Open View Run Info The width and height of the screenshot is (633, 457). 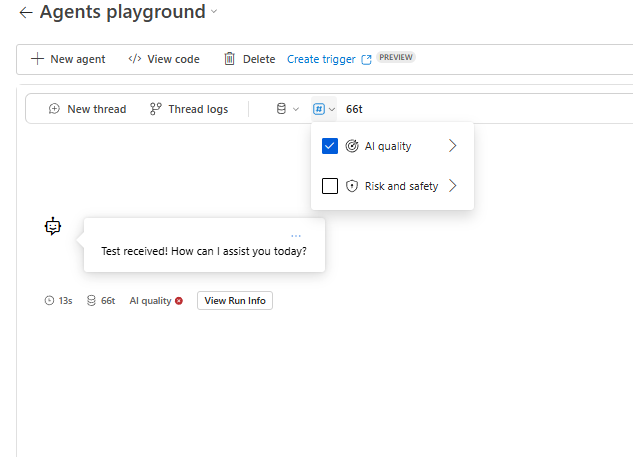click(x=235, y=301)
